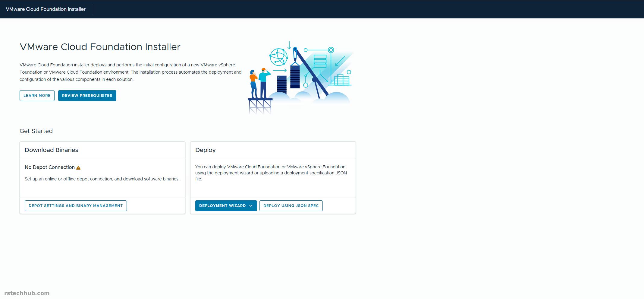Click the installer illustration image
This screenshot has width=644, height=299.
(x=300, y=77)
